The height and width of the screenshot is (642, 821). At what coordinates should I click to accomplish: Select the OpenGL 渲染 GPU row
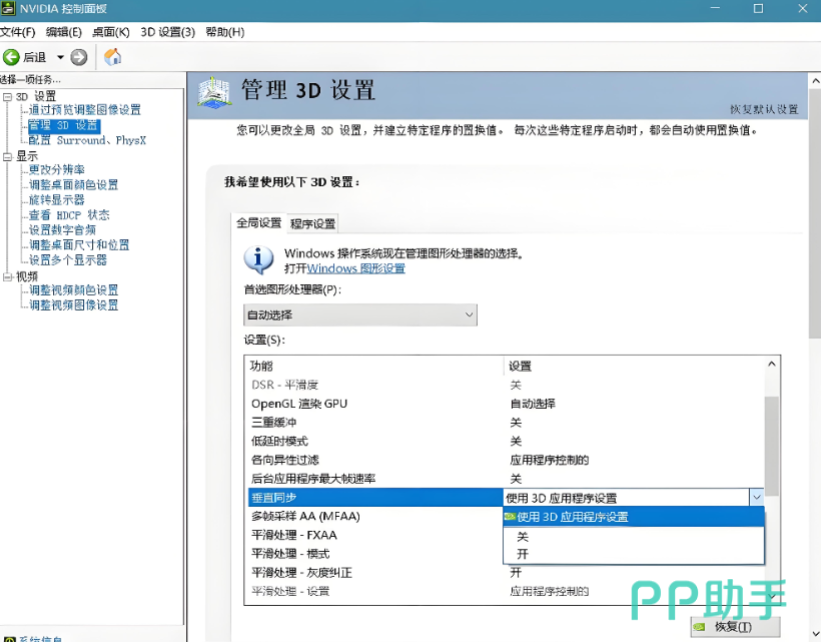pyautogui.click(x=505, y=404)
